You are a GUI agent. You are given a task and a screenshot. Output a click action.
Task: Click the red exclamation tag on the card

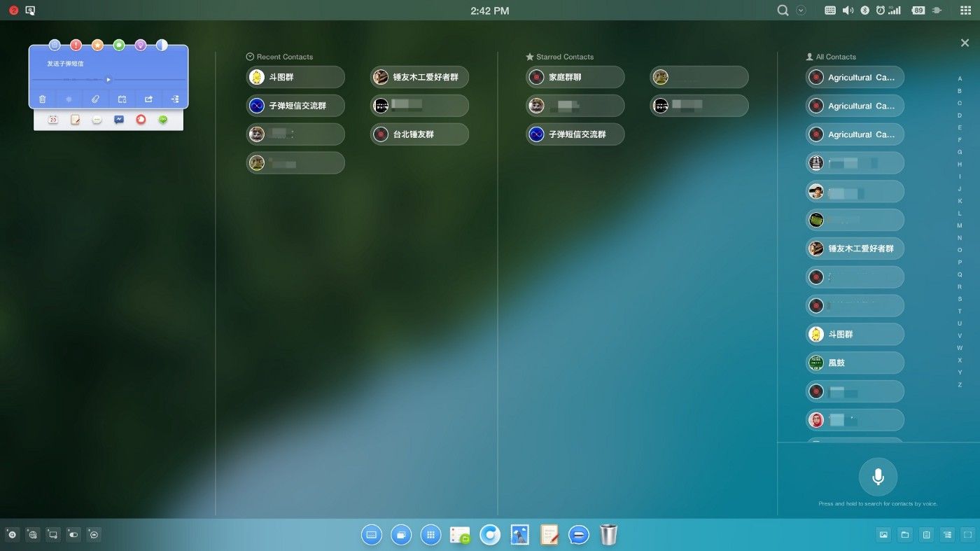click(76, 46)
